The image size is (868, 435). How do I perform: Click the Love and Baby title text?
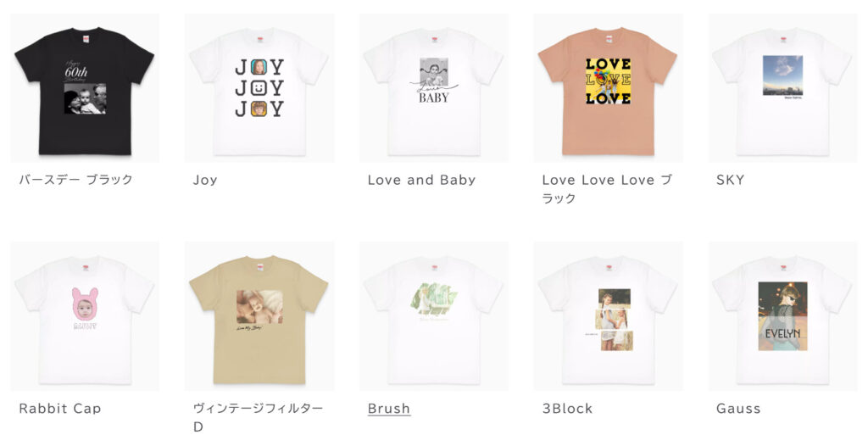pos(421,180)
